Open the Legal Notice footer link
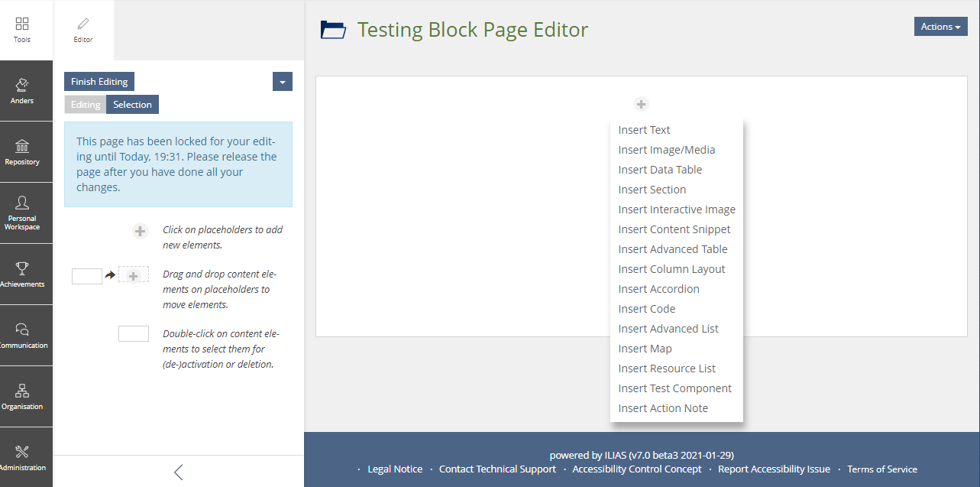The height and width of the screenshot is (487, 980). [x=395, y=469]
